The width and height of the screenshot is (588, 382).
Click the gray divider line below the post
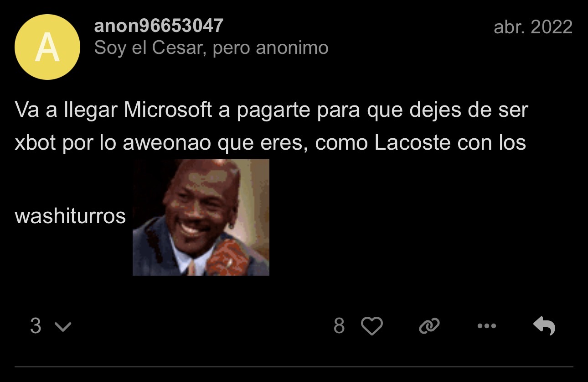[x=294, y=366]
